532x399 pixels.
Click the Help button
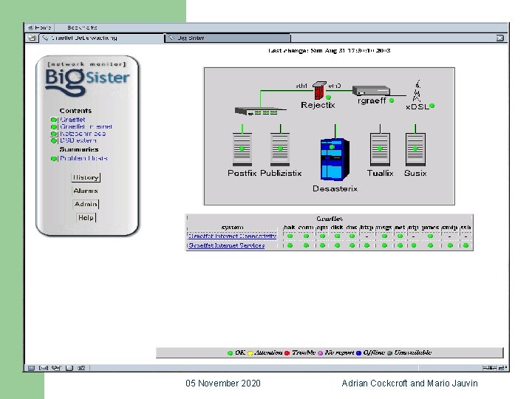(x=86, y=217)
